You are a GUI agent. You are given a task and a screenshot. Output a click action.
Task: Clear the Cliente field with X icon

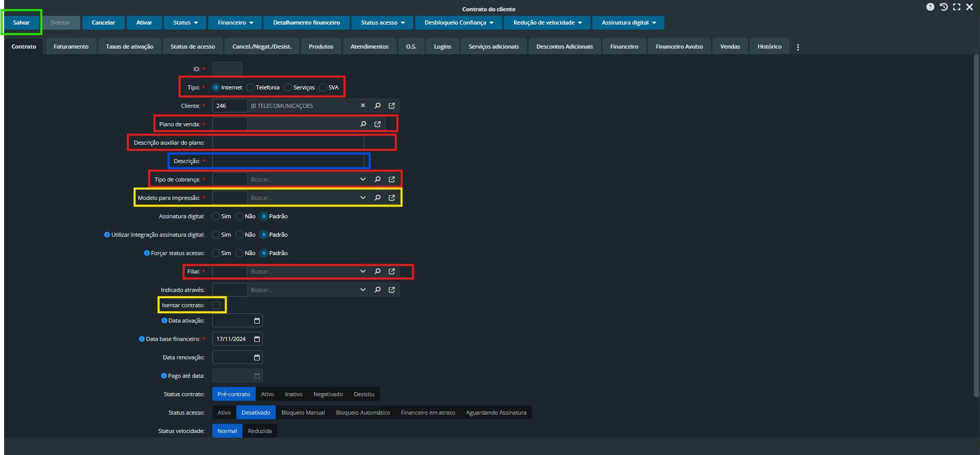tap(363, 106)
